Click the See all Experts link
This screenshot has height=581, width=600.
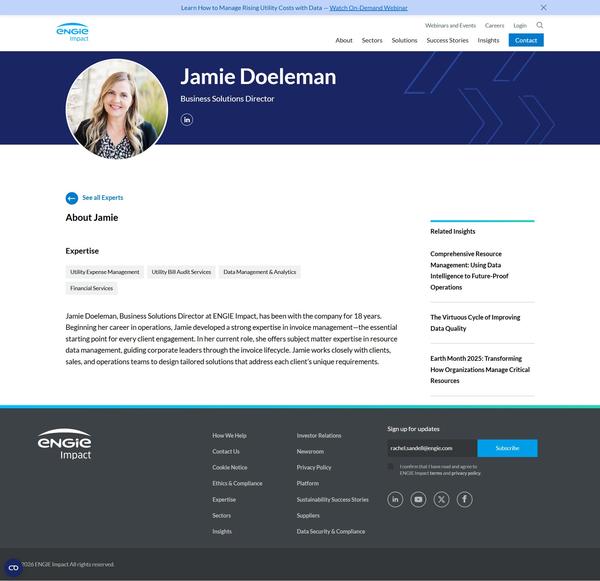103,198
